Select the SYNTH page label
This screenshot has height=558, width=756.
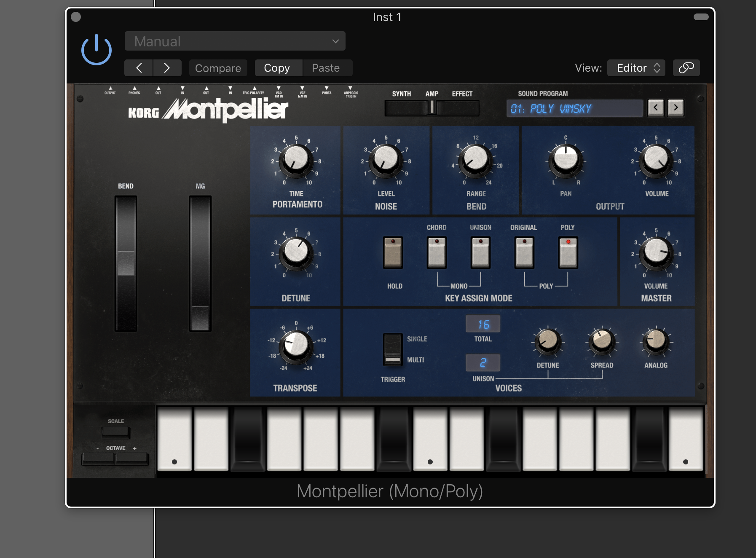pos(401,94)
